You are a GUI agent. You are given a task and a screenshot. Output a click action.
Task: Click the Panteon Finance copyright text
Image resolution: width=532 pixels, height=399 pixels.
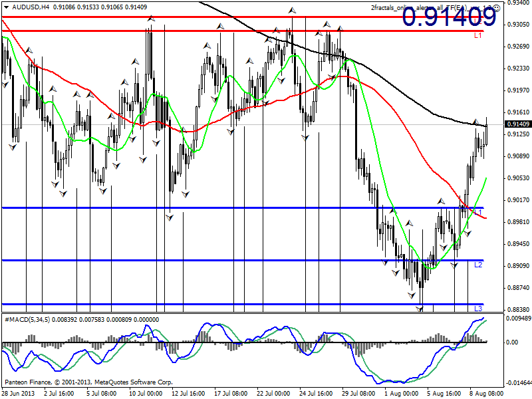click(x=88, y=382)
